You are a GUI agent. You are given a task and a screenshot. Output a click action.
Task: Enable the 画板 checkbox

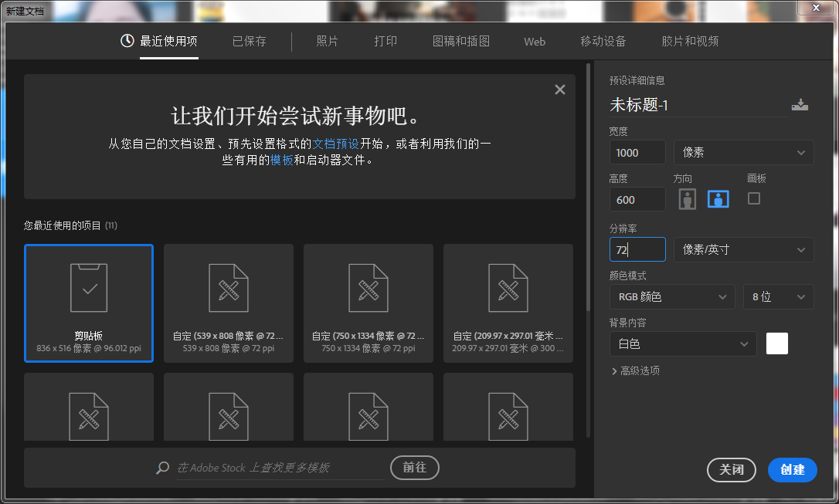point(753,198)
